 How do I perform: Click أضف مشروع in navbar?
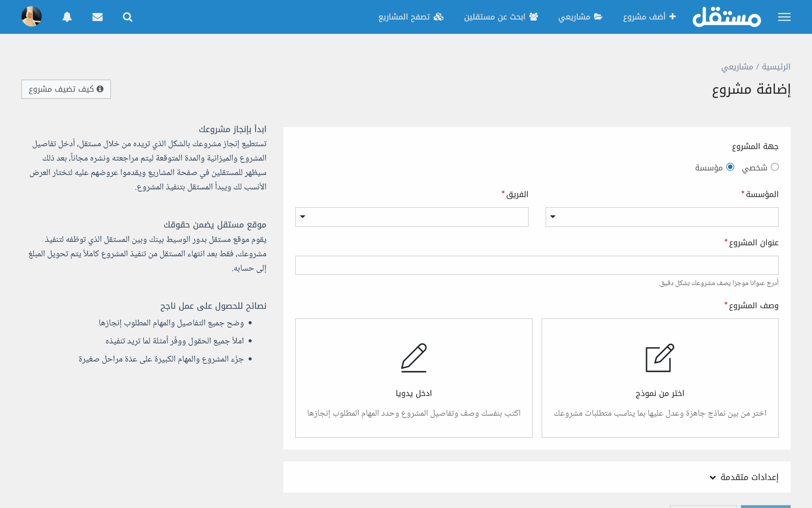tap(649, 17)
